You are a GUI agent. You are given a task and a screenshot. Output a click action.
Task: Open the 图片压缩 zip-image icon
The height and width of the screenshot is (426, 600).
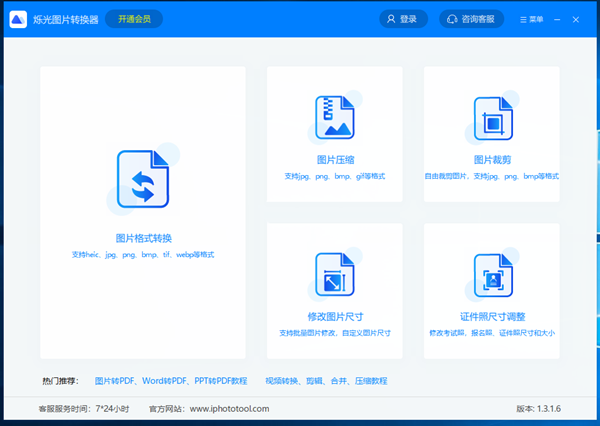tap(335, 118)
